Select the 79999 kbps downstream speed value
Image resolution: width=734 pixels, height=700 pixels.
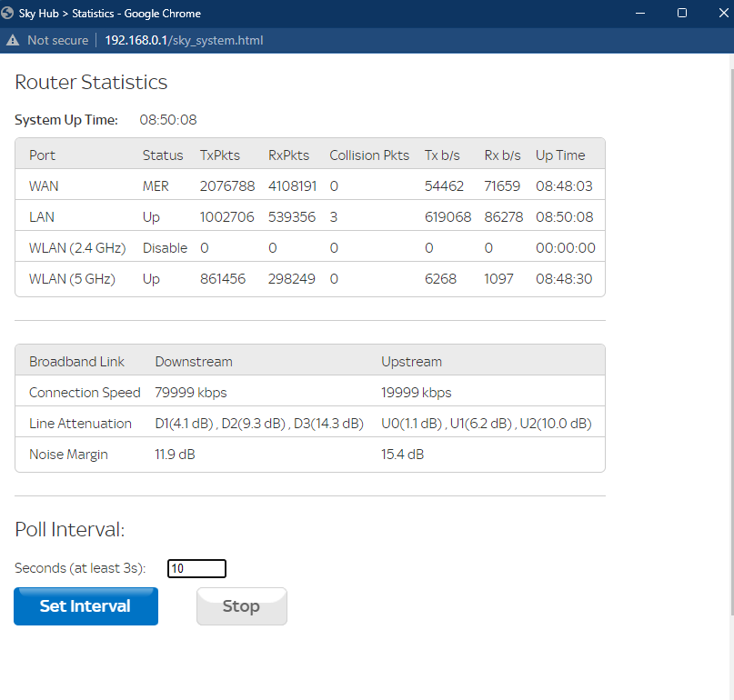pyautogui.click(x=190, y=393)
